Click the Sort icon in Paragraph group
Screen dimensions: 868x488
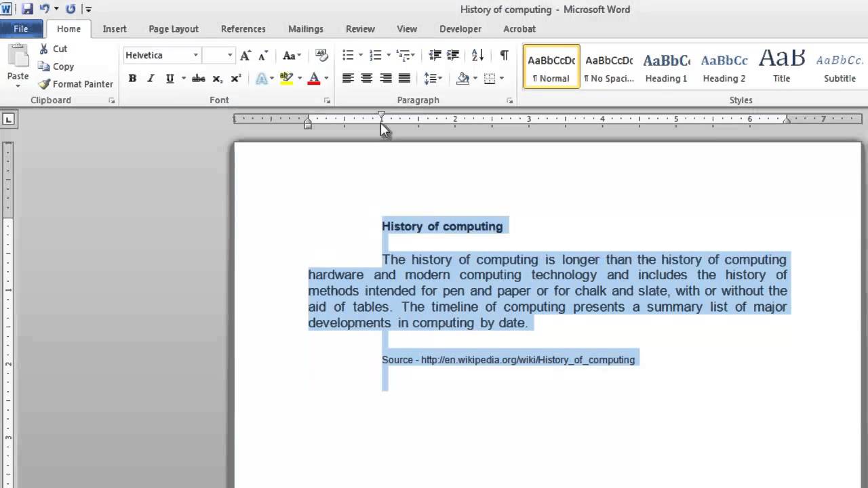[477, 56]
